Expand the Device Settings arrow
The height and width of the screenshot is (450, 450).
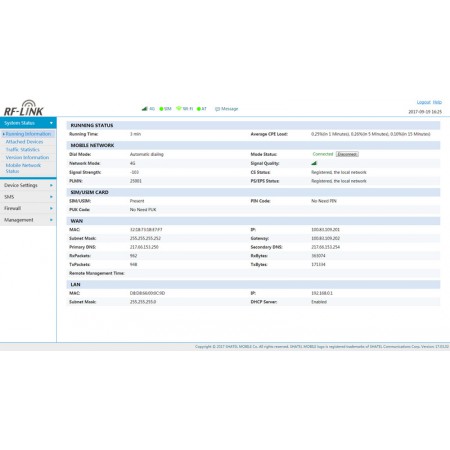click(51, 185)
